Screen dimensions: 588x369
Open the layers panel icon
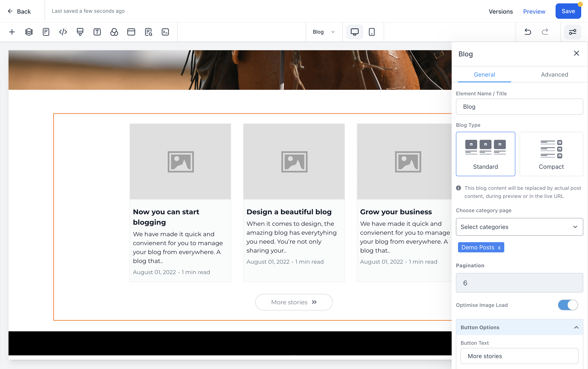click(x=29, y=32)
